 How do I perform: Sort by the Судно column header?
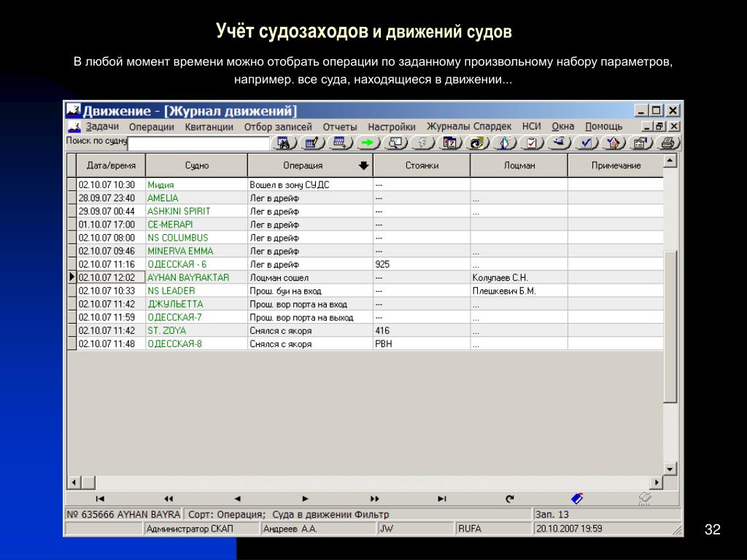coord(197,166)
